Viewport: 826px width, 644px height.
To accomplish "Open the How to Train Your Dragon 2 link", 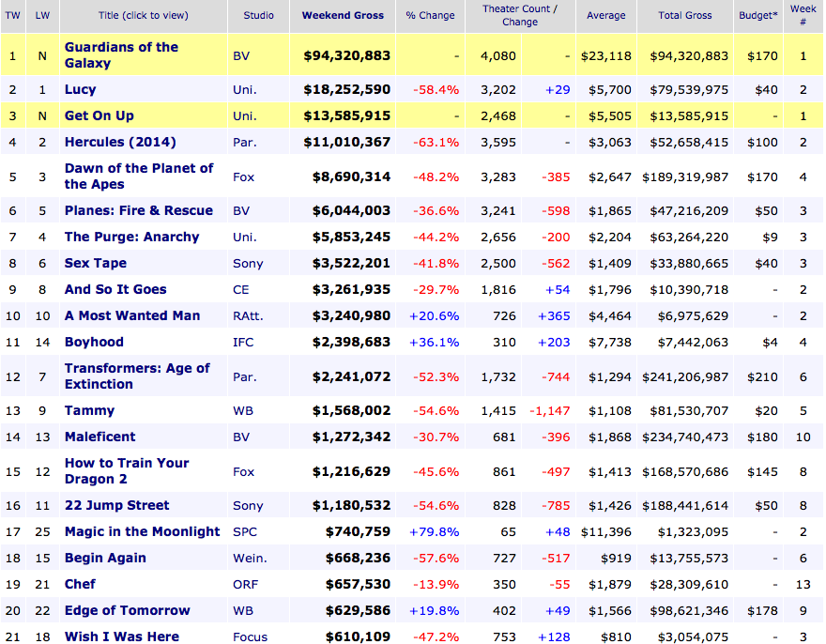I will pyautogui.click(x=127, y=470).
